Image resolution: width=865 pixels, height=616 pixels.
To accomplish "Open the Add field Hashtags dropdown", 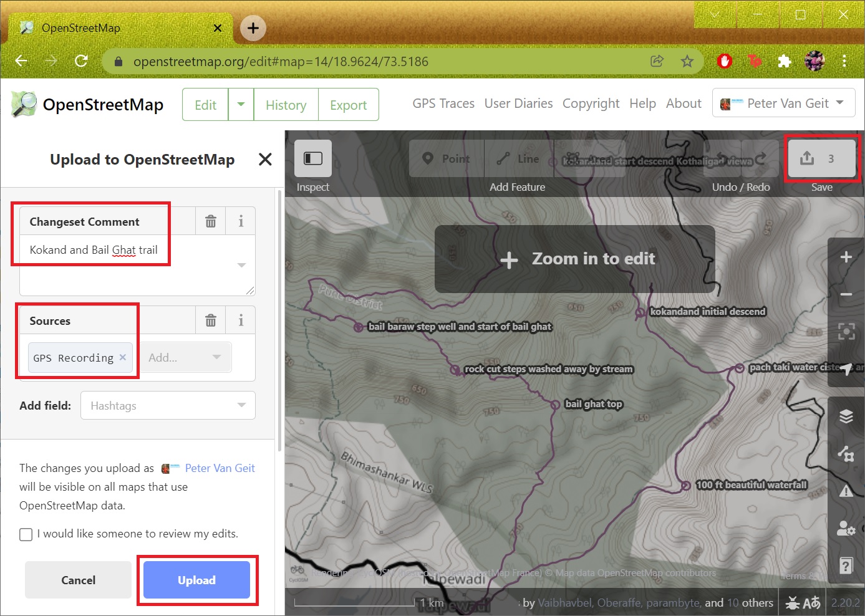I will tap(168, 405).
